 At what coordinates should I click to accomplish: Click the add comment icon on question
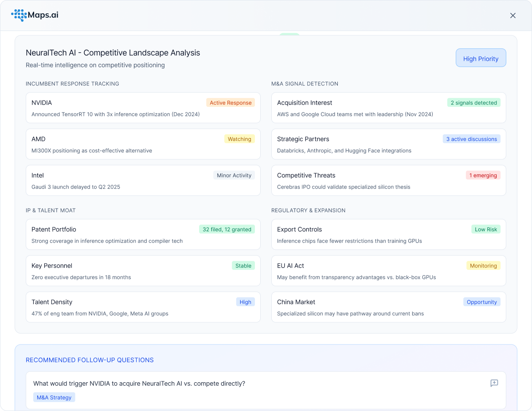[x=494, y=384]
